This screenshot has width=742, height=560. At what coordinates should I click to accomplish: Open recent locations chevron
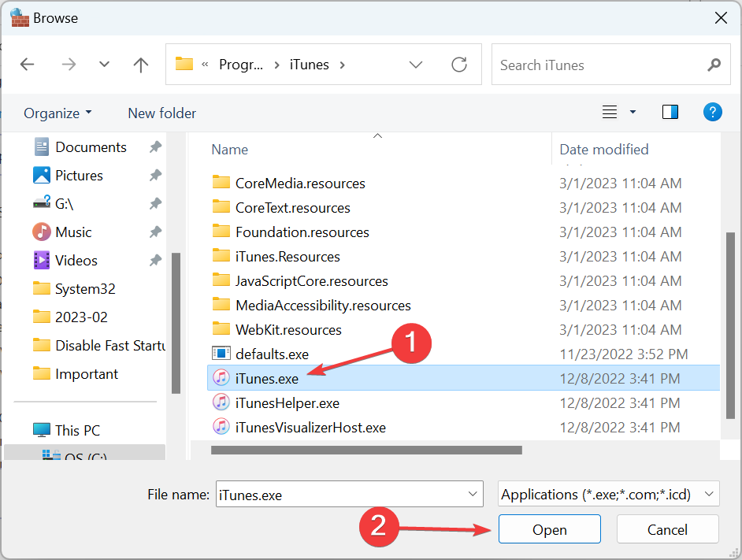click(104, 65)
